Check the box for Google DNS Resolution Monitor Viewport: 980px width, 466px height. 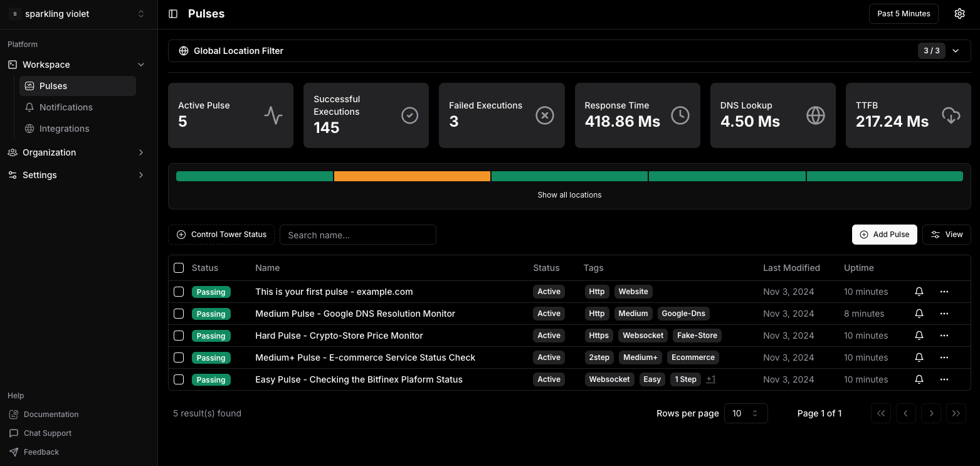tap(179, 314)
